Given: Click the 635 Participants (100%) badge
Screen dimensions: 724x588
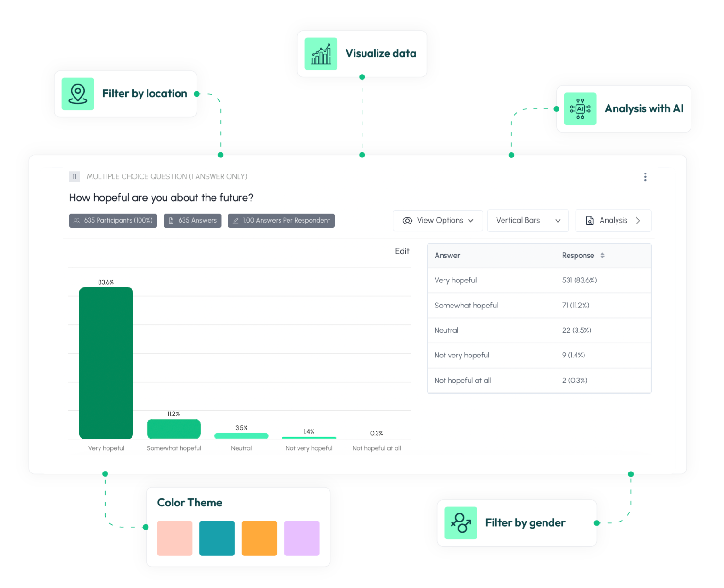Looking at the screenshot, I should point(113,221).
